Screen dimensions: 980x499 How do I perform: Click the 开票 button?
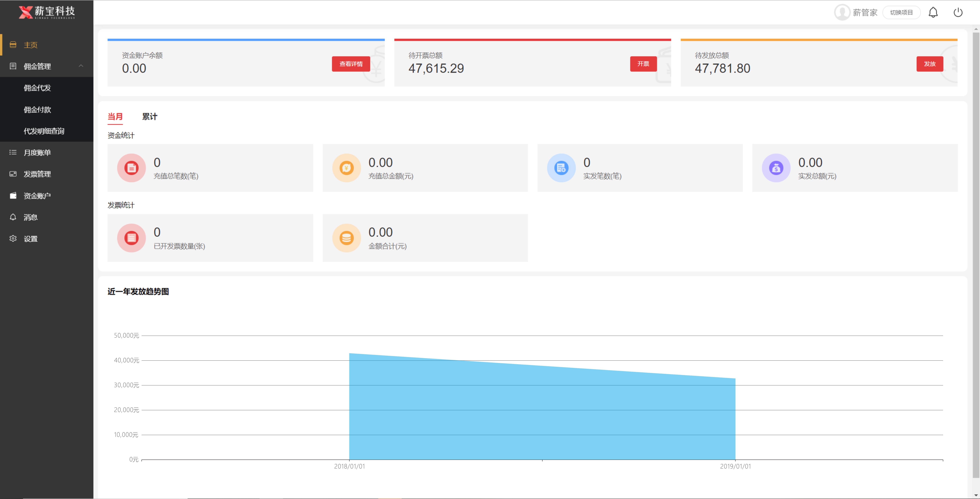pyautogui.click(x=643, y=64)
